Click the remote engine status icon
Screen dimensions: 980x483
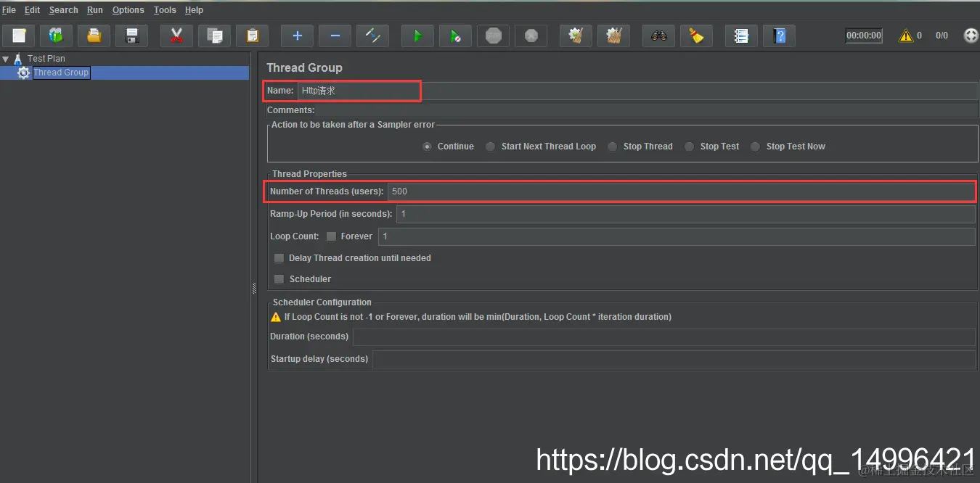[x=971, y=36]
